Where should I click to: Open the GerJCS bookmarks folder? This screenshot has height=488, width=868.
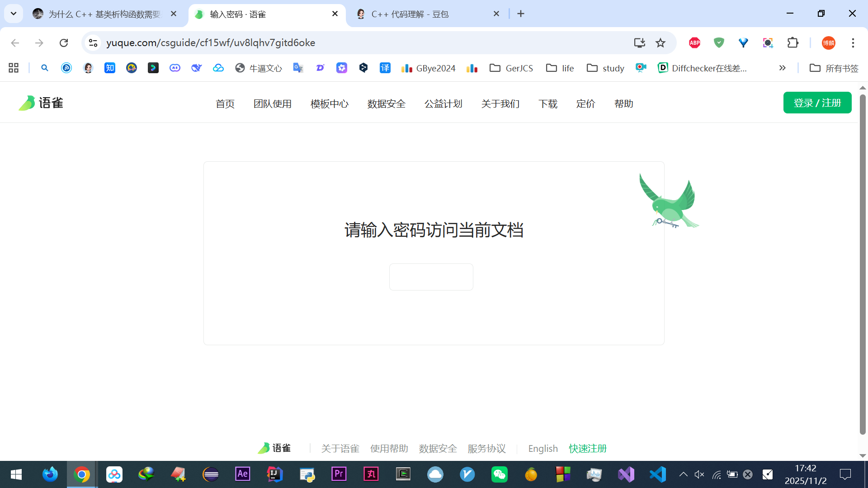[511, 68]
